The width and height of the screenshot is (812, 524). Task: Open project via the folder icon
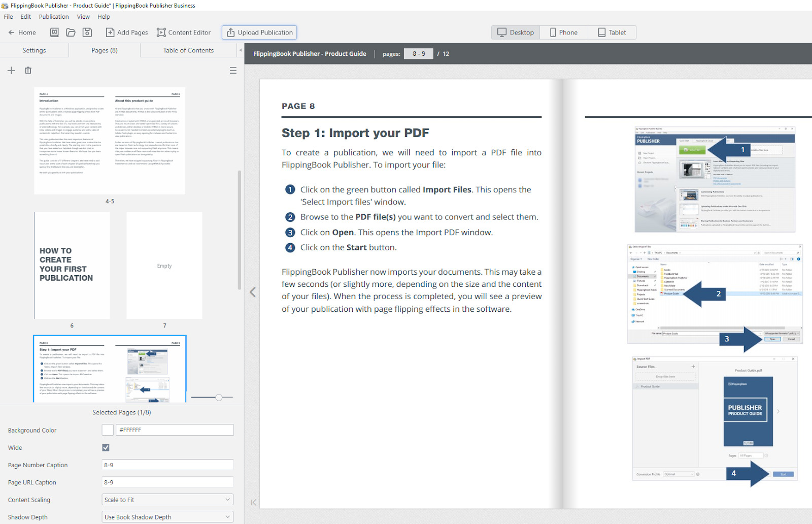click(71, 32)
